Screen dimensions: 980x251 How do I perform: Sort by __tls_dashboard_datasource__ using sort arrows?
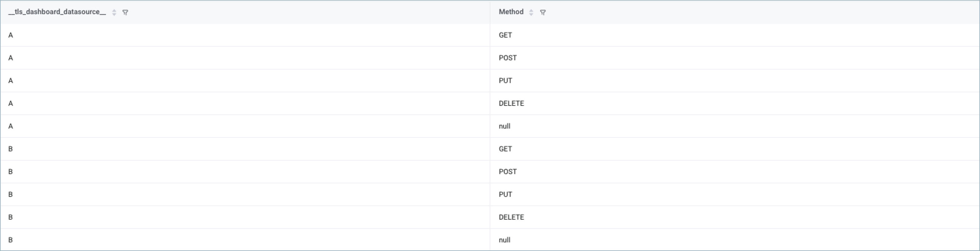[114, 13]
